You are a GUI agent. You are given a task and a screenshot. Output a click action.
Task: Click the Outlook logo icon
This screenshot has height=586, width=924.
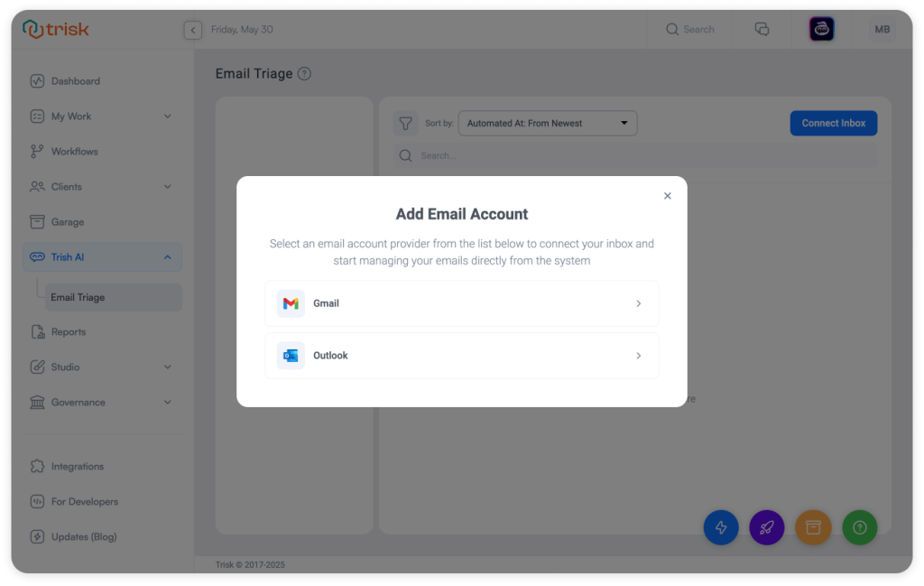pos(291,356)
